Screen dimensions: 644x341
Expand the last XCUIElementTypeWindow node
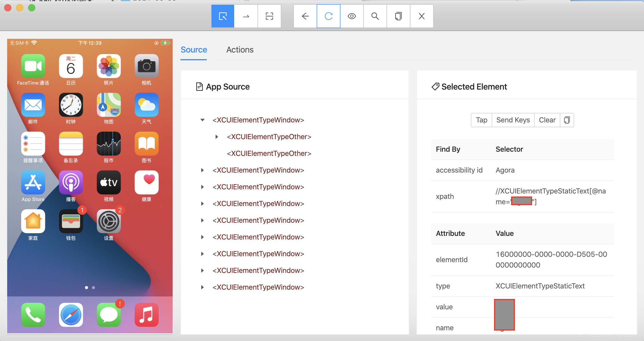[x=203, y=287]
